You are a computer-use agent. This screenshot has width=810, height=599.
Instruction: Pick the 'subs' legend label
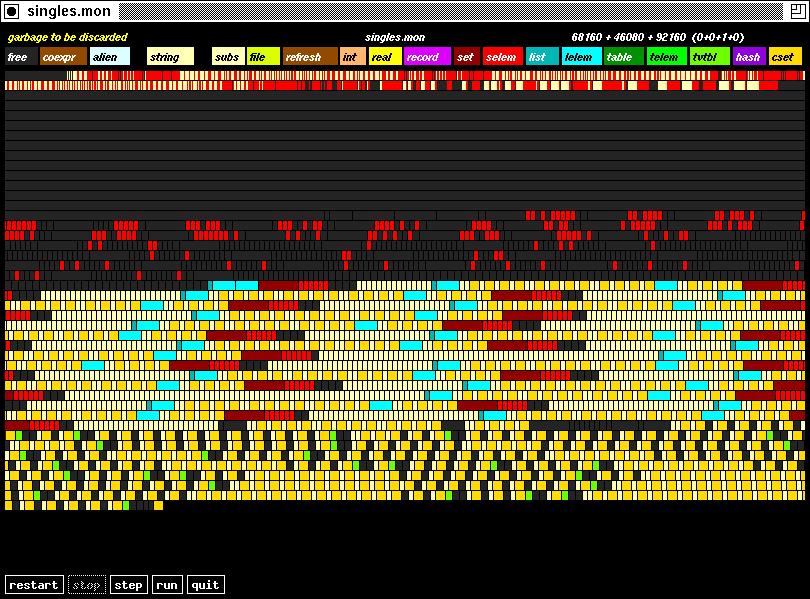pyautogui.click(x=227, y=57)
